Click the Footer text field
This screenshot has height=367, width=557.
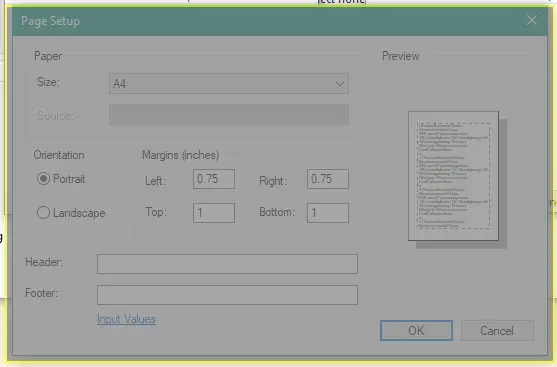[x=227, y=295]
